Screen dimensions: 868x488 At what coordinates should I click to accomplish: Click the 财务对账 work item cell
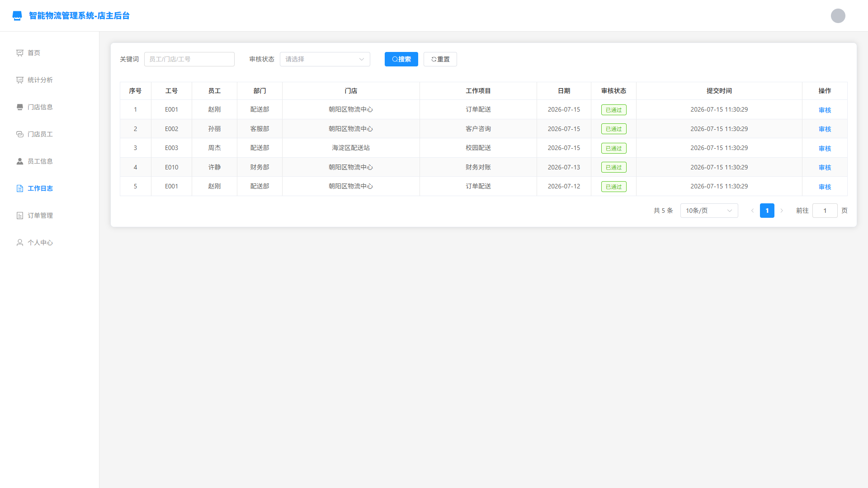478,167
